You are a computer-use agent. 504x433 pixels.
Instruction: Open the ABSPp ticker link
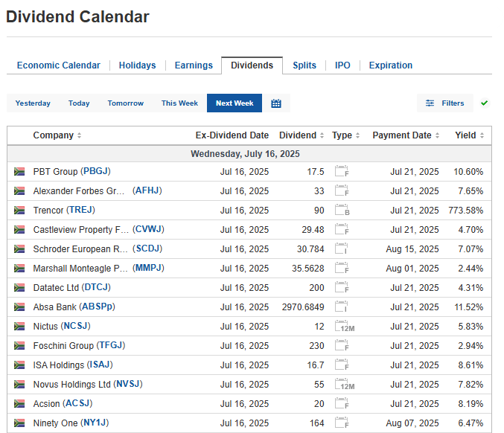coord(97,307)
